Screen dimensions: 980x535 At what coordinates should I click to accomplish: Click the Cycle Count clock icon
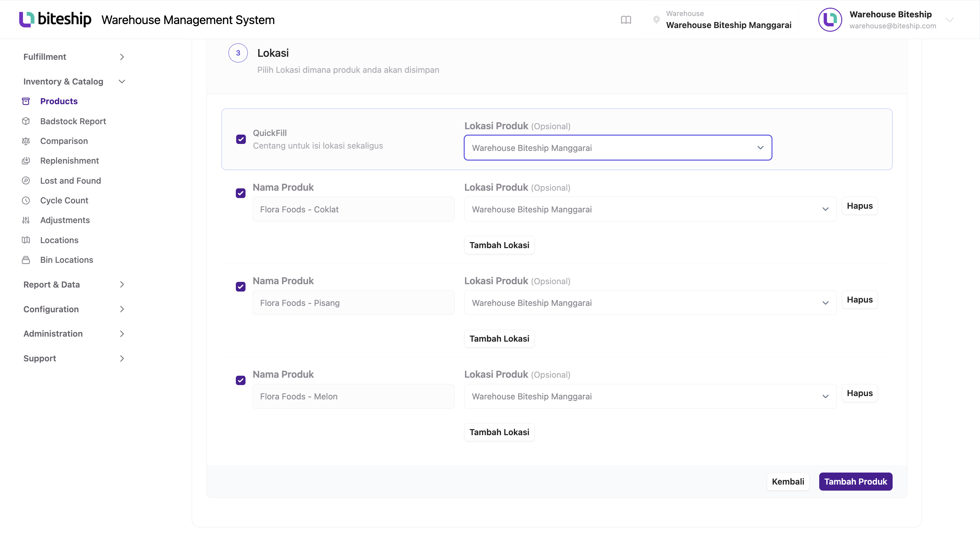[x=26, y=200]
